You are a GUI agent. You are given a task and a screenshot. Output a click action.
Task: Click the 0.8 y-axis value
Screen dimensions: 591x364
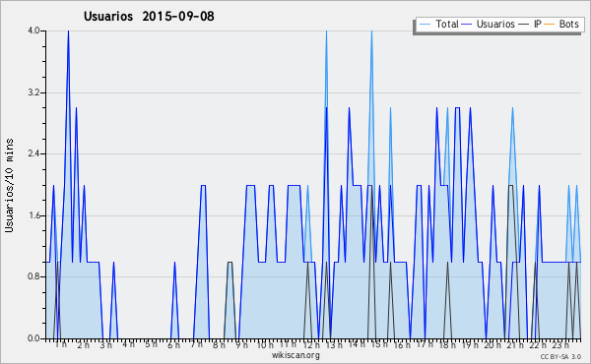(x=33, y=277)
